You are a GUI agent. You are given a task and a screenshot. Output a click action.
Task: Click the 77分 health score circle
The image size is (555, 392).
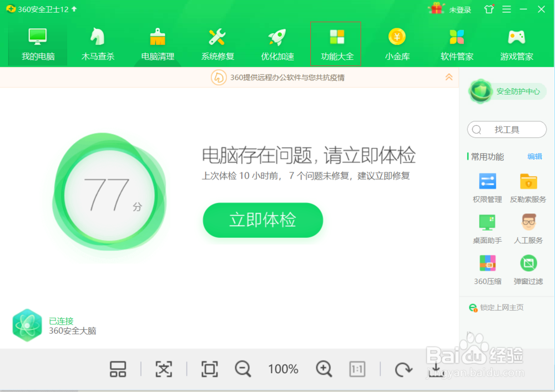coord(109,193)
